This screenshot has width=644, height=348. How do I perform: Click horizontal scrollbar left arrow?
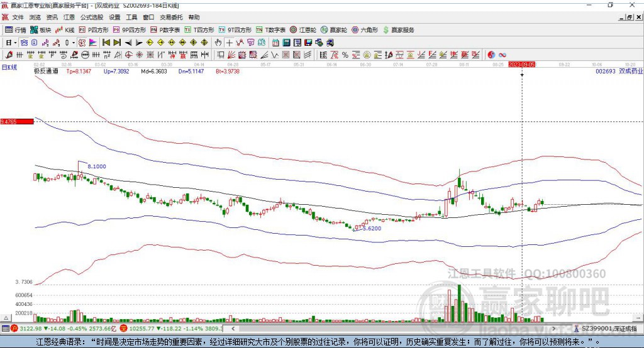[x=233, y=329]
